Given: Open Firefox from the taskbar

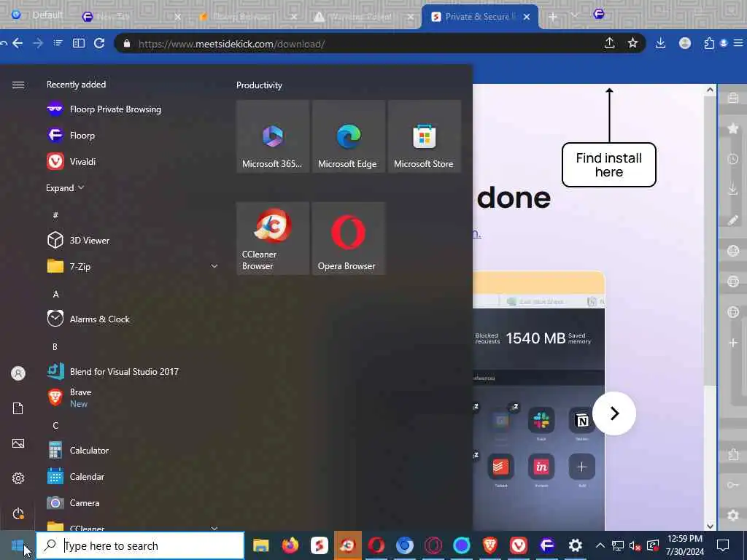Looking at the screenshot, I should [x=290, y=545].
